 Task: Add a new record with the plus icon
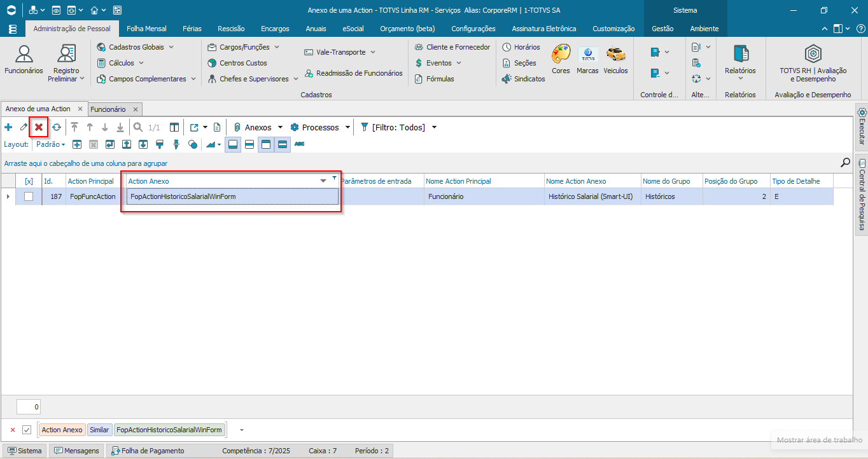pyautogui.click(x=8, y=127)
